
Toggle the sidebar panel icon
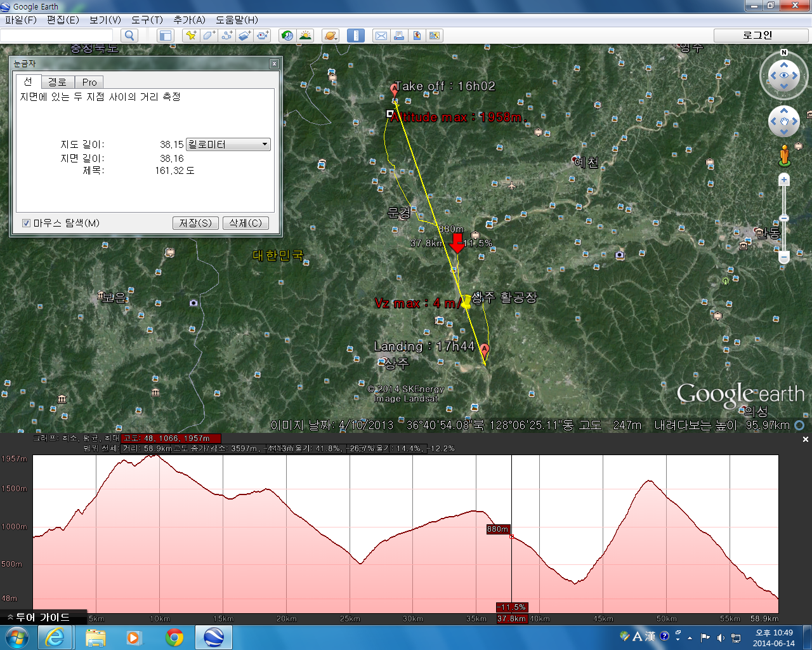(x=166, y=36)
